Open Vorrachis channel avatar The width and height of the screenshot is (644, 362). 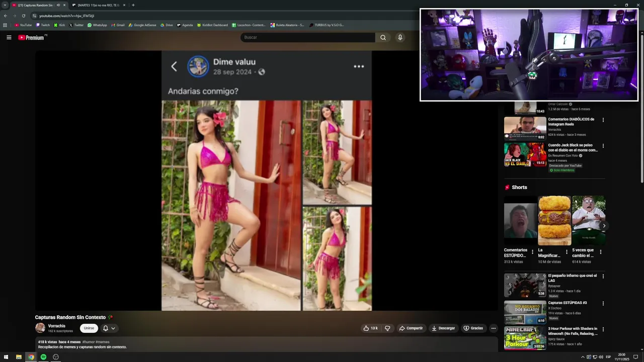pos(40,328)
